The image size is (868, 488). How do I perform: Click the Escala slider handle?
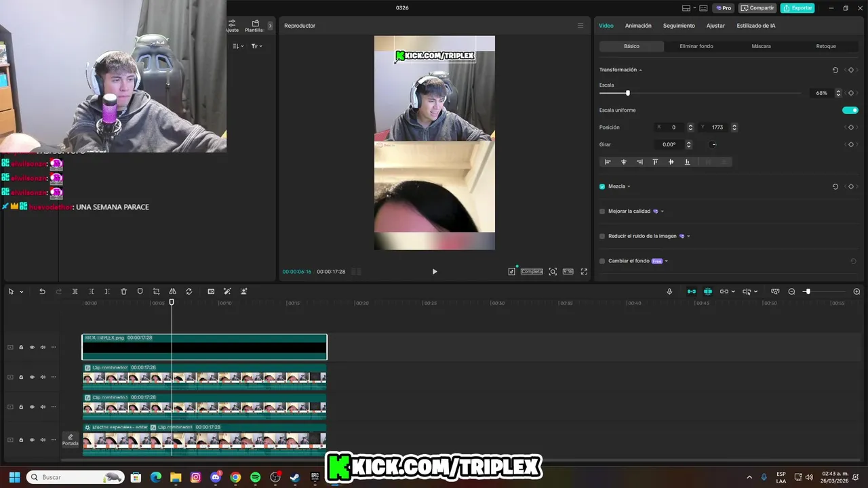pyautogui.click(x=627, y=93)
